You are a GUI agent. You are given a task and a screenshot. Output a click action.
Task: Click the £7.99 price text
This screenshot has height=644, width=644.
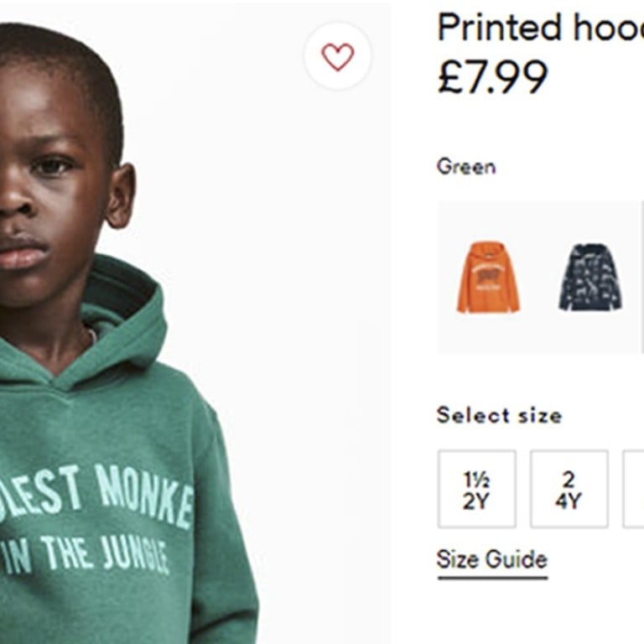492,76
